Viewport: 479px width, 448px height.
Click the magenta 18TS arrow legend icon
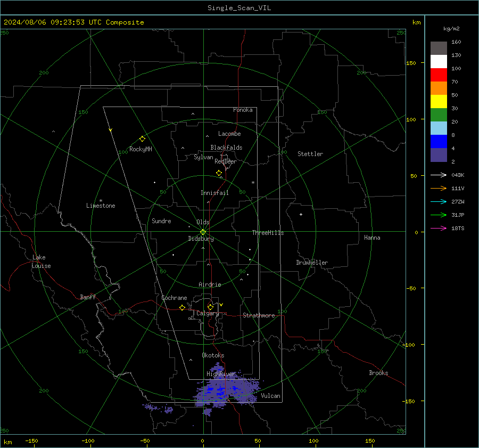[x=439, y=228]
